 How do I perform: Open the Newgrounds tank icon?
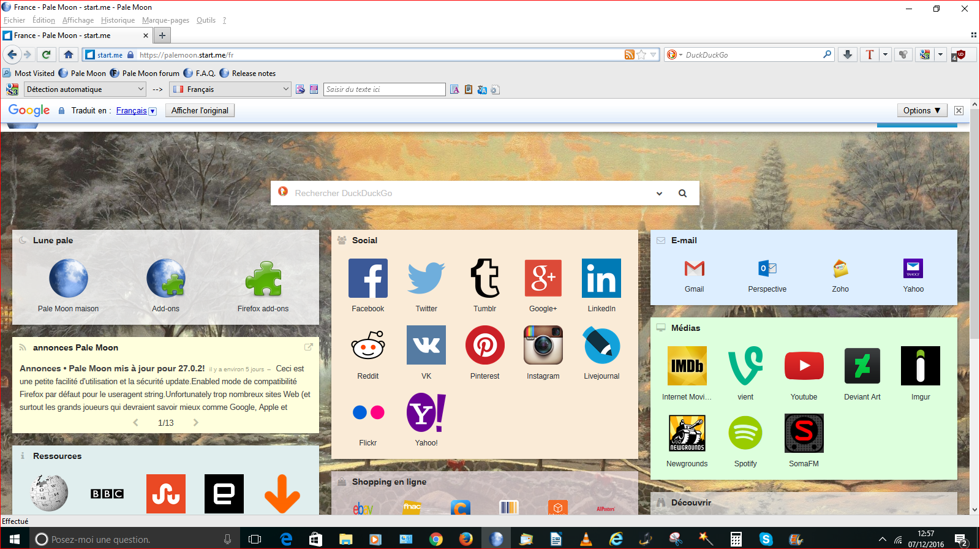click(687, 433)
